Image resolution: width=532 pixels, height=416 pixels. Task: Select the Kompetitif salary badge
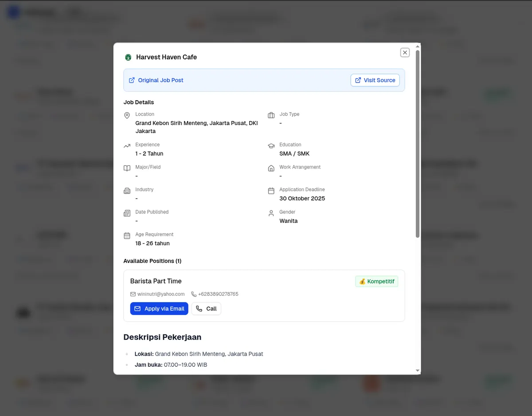376,281
